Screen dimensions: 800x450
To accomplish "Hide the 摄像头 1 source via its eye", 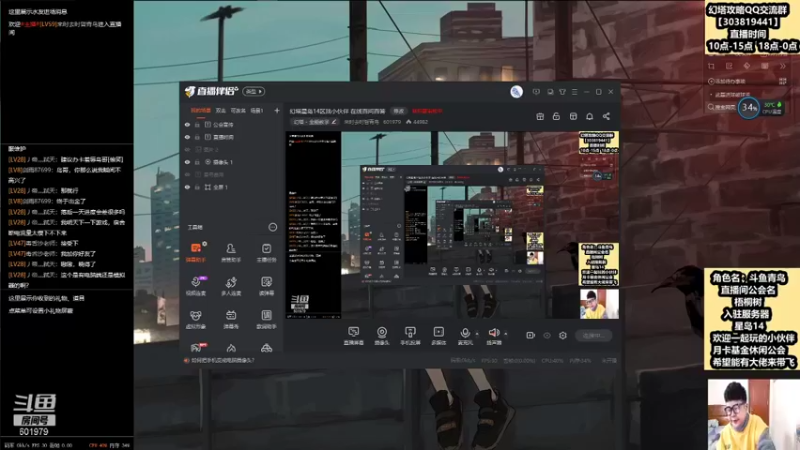I will 187,162.
